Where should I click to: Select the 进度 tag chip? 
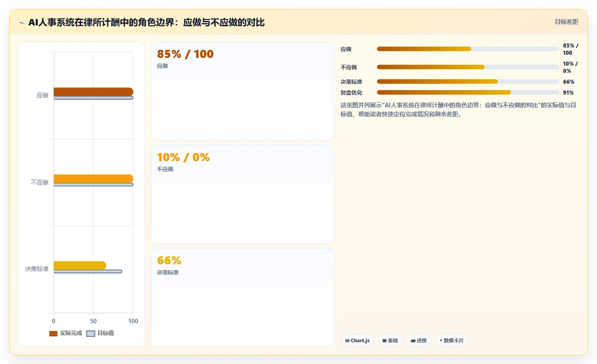[419, 340]
